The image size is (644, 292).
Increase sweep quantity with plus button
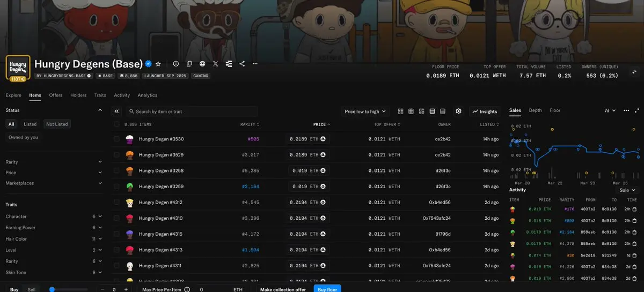(x=126, y=289)
